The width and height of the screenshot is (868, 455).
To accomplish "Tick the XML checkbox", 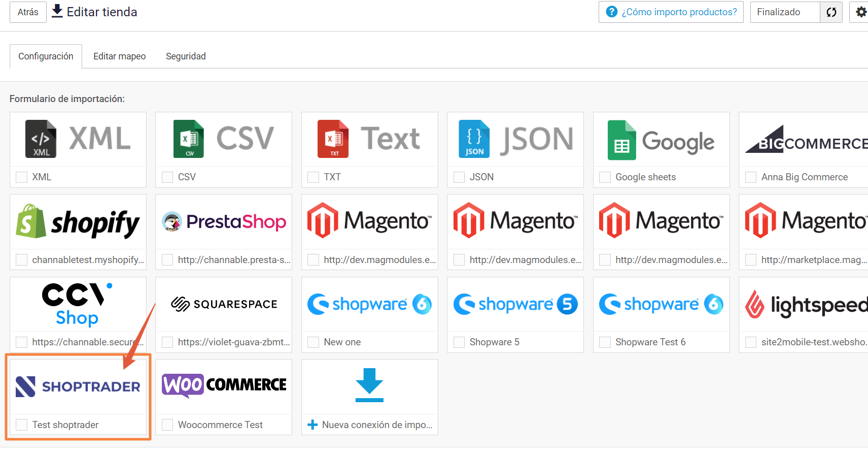I will (22, 177).
